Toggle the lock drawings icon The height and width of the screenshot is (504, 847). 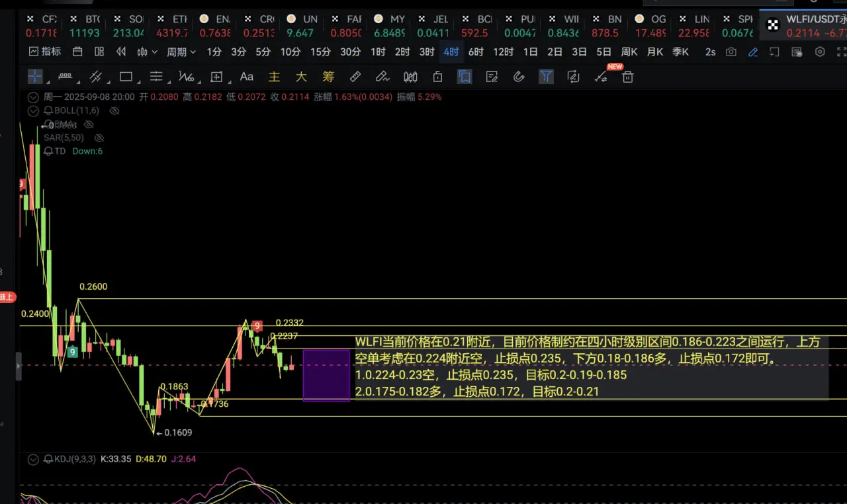[x=437, y=77]
